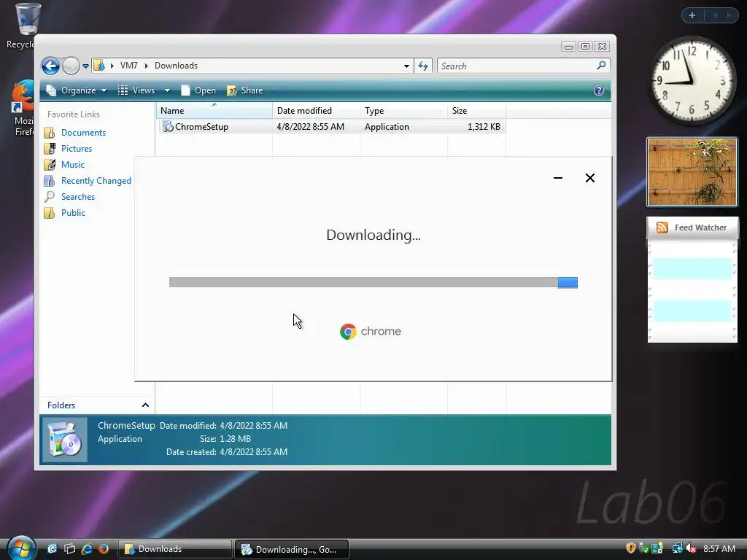Open the Pictures favorite link
The width and height of the screenshot is (747, 560).
76,149
